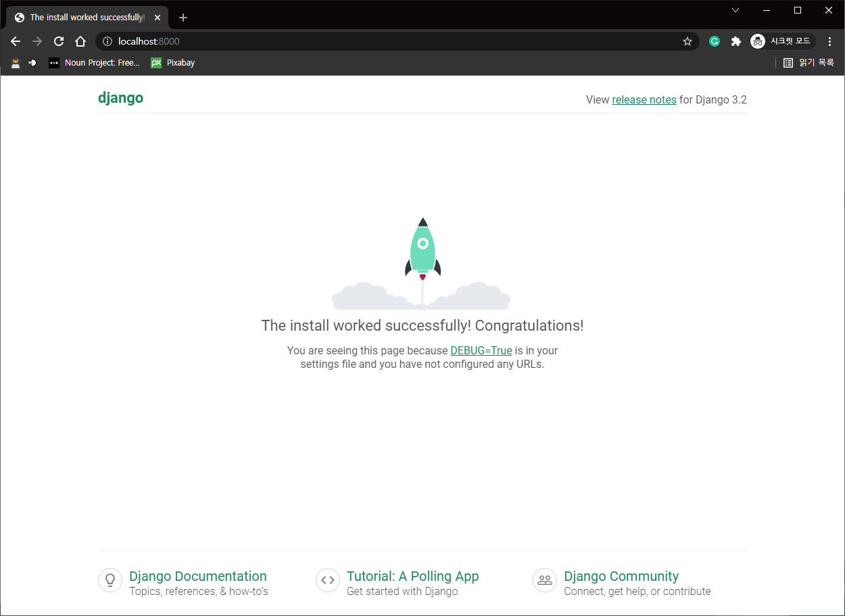This screenshot has height=616, width=845.
Task: Open the Chrome three-dot menu
Action: click(830, 41)
